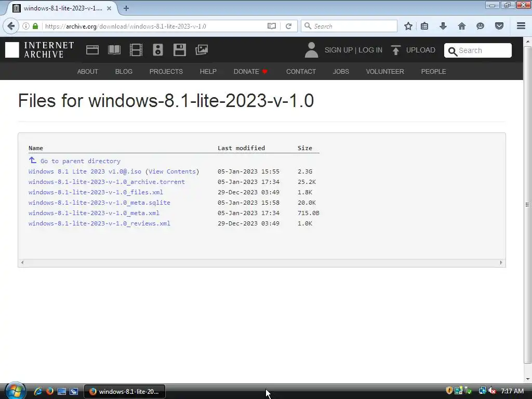The height and width of the screenshot is (399, 532).
Task: Bookmark this page with the star icon
Action: [408, 26]
